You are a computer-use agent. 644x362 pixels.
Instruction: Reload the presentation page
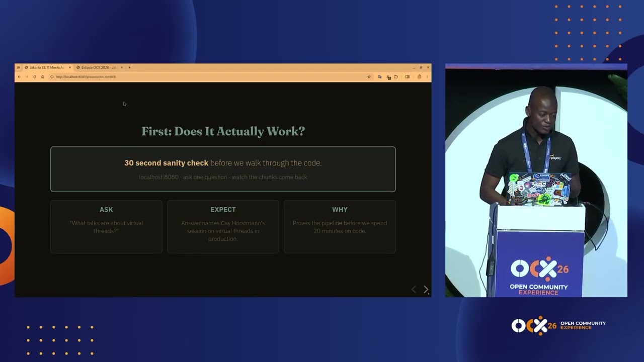coord(35,77)
